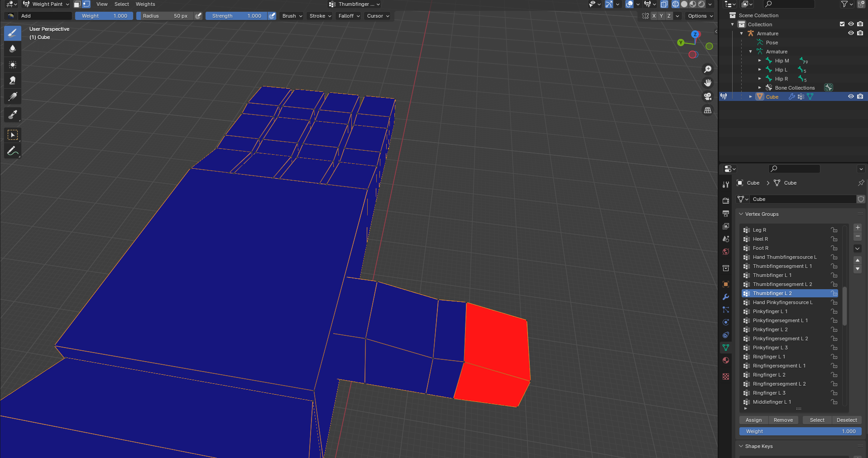This screenshot has width=868, height=458.
Task: Click the viewport pan hand icon
Action: tap(708, 83)
